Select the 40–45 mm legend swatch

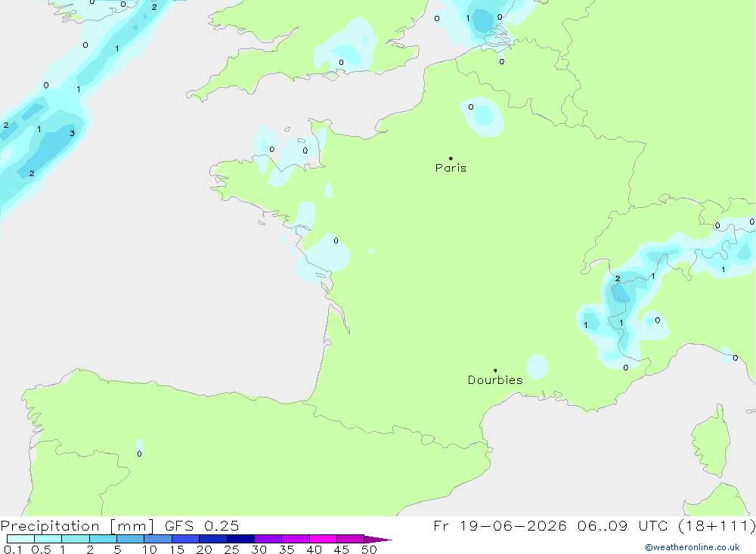pyautogui.click(x=323, y=539)
